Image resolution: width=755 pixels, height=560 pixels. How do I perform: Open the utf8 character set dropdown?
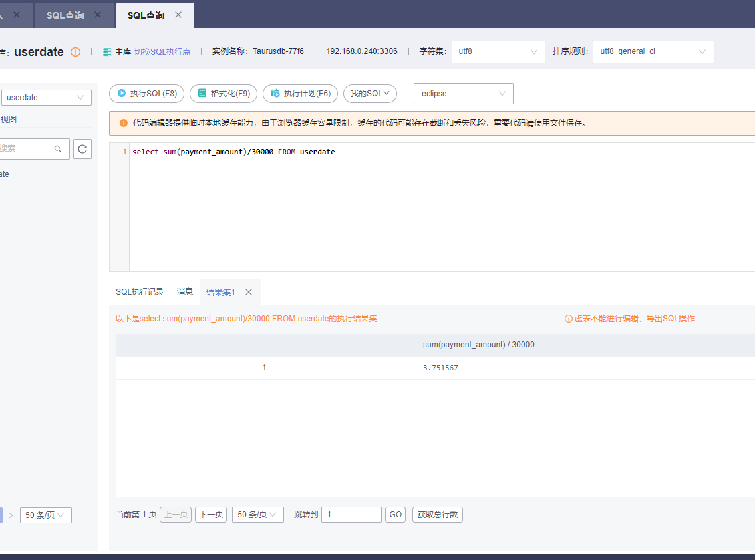[x=498, y=51]
